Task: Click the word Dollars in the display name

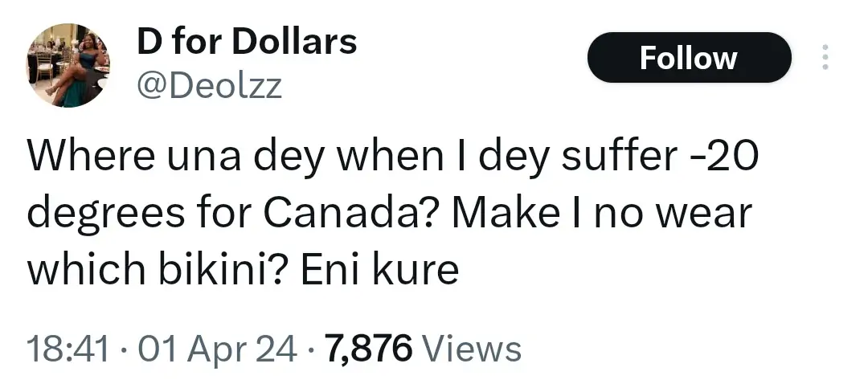Action: pos(294,43)
